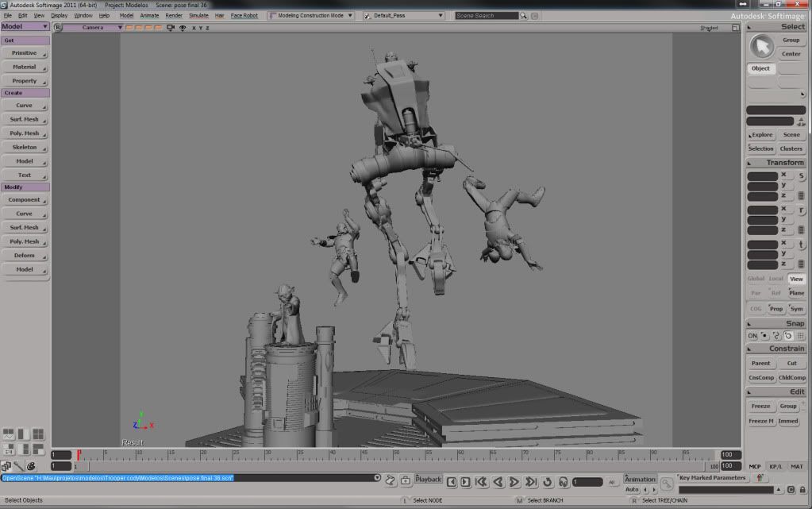Click the translate 't' transform icon
This screenshot has width=812, height=509.
point(801,244)
